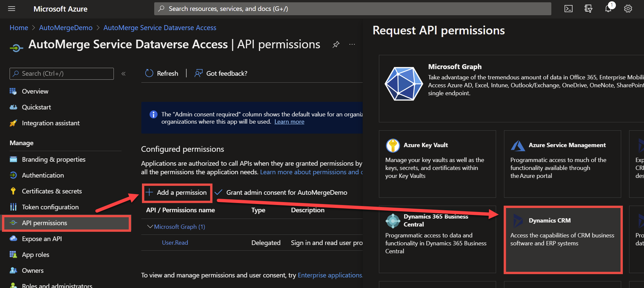Select the Azure Key Vault card

click(437, 164)
